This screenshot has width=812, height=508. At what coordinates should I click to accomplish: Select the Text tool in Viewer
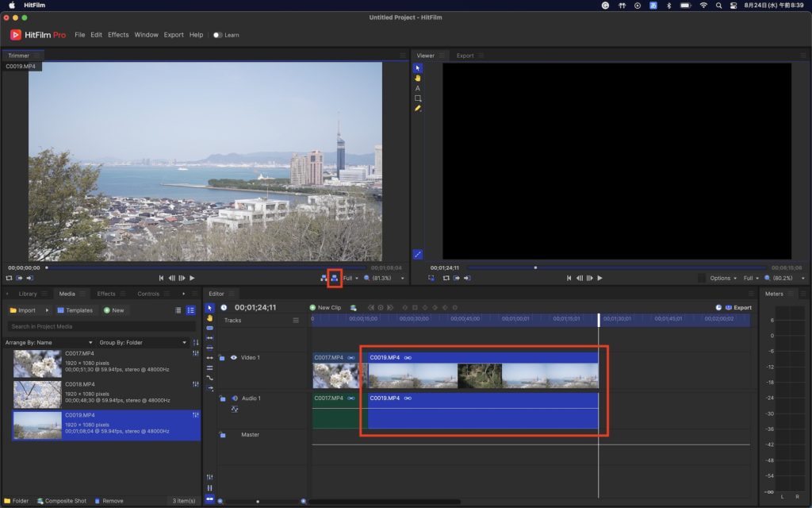pos(418,88)
